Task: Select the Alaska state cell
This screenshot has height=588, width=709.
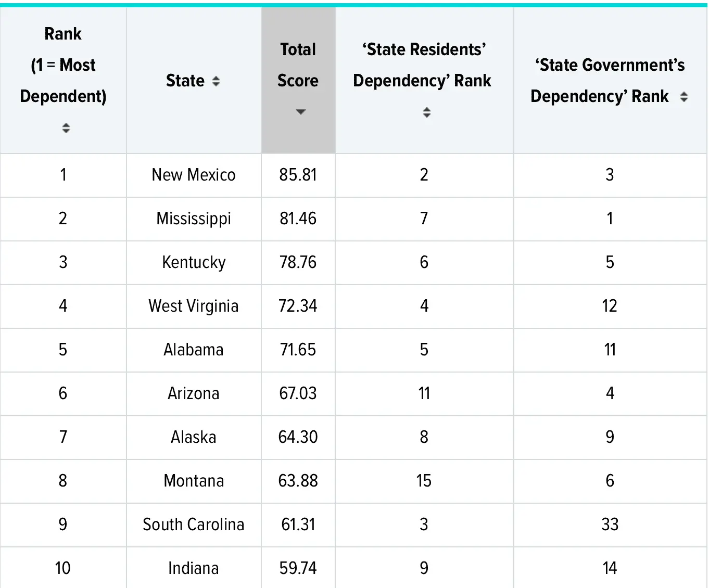Action: [193, 437]
